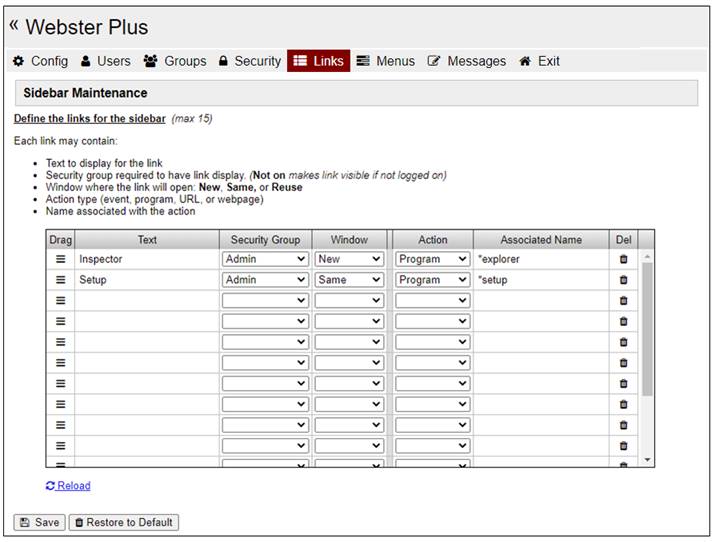Open Security Group dropdown for Inspector

[265, 259]
